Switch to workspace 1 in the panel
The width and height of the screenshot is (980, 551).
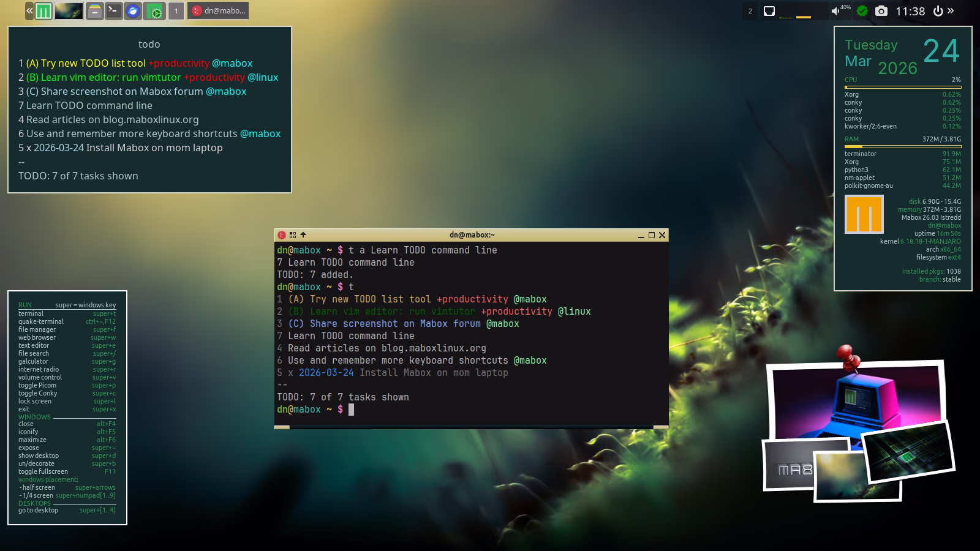pyautogui.click(x=176, y=11)
